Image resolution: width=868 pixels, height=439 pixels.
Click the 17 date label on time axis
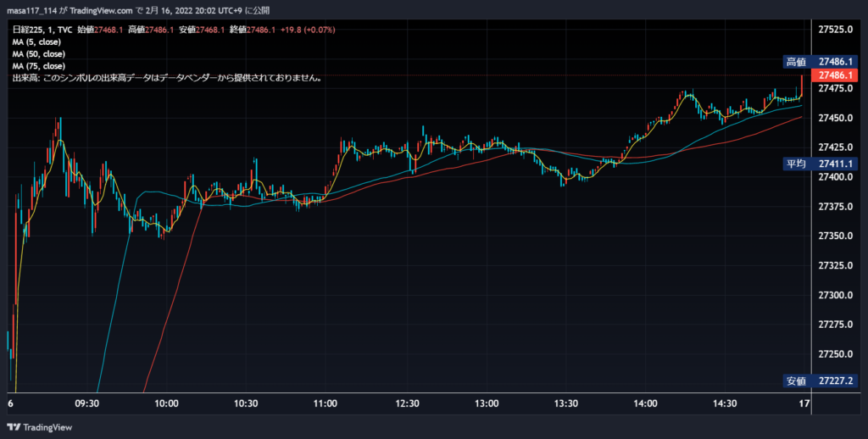[x=804, y=403]
